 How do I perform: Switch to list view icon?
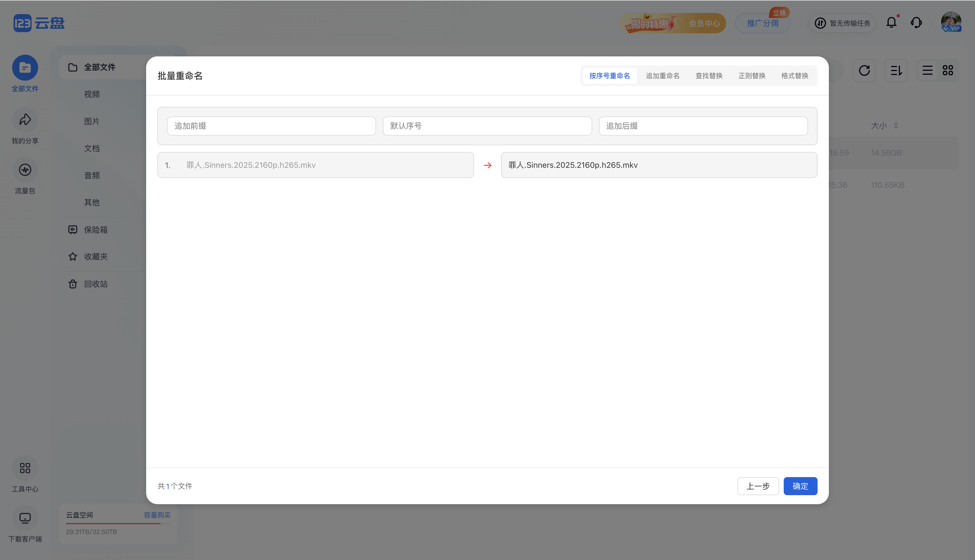[x=927, y=70]
